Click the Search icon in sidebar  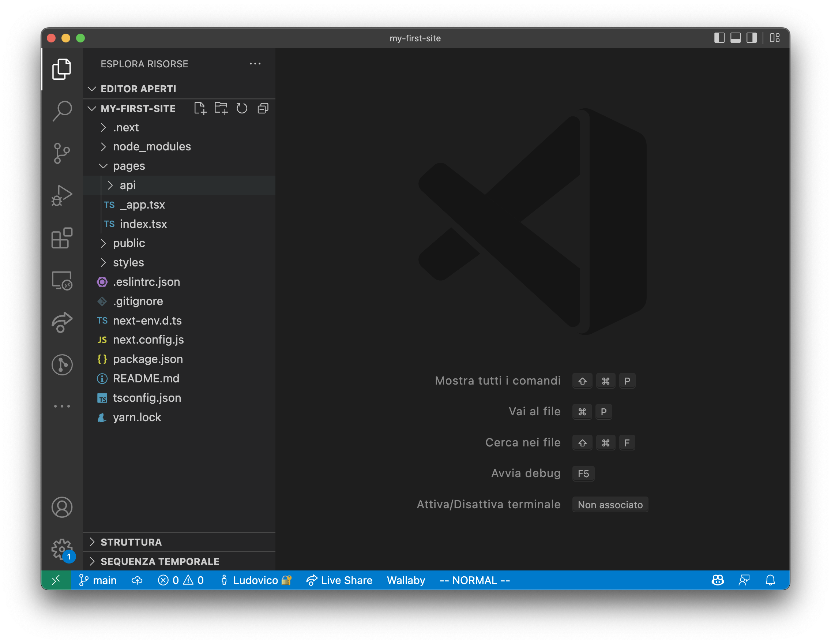click(62, 111)
